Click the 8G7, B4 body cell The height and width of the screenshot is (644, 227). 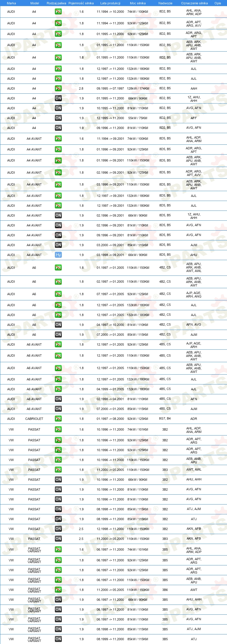(x=165, y=418)
